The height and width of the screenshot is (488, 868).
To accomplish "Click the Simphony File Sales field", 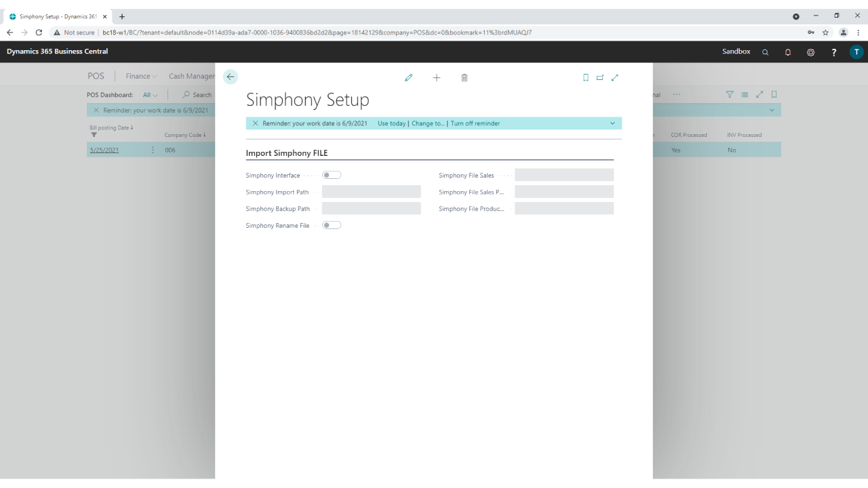I will (564, 175).
